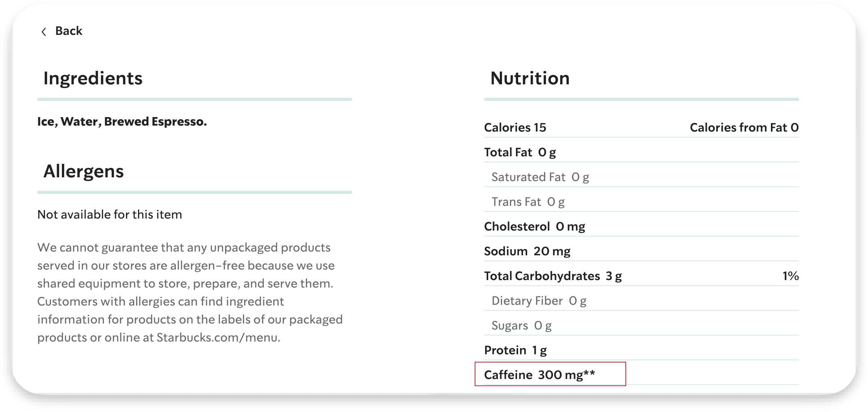This screenshot has width=868, height=412.
Task: Click the Saturated Fat 0 g row
Action: [540, 177]
